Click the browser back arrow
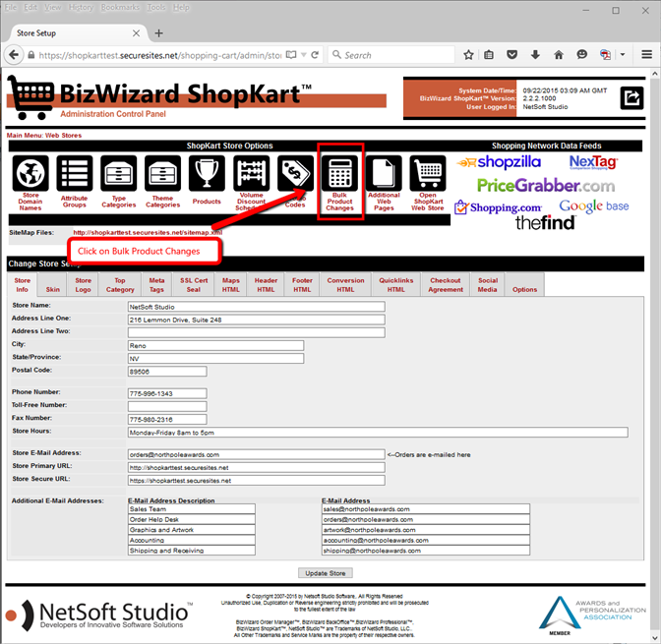661x644 pixels. tap(14, 55)
